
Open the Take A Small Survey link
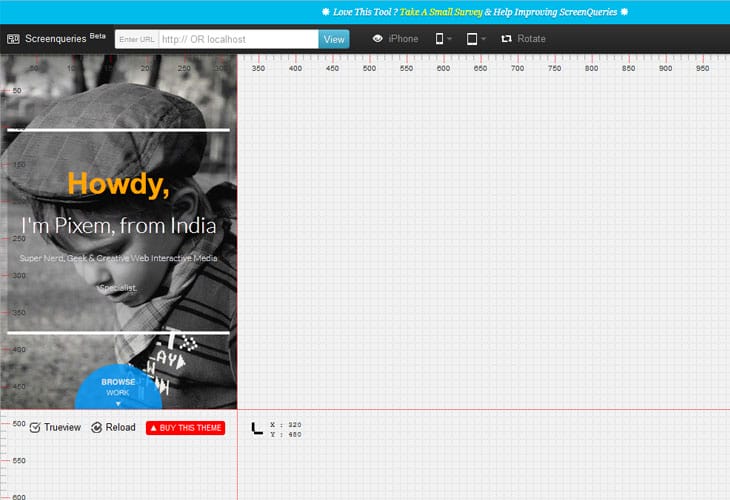(440, 12)
